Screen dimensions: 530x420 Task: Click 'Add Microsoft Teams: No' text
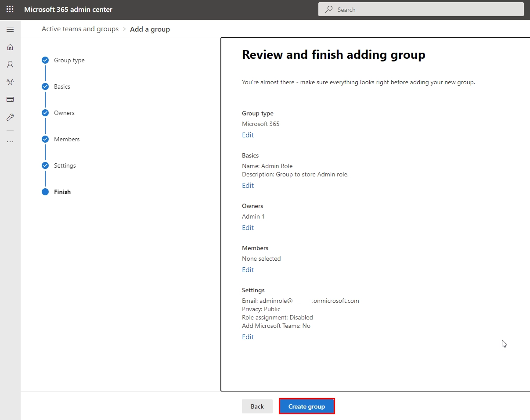tap(276, 326)
